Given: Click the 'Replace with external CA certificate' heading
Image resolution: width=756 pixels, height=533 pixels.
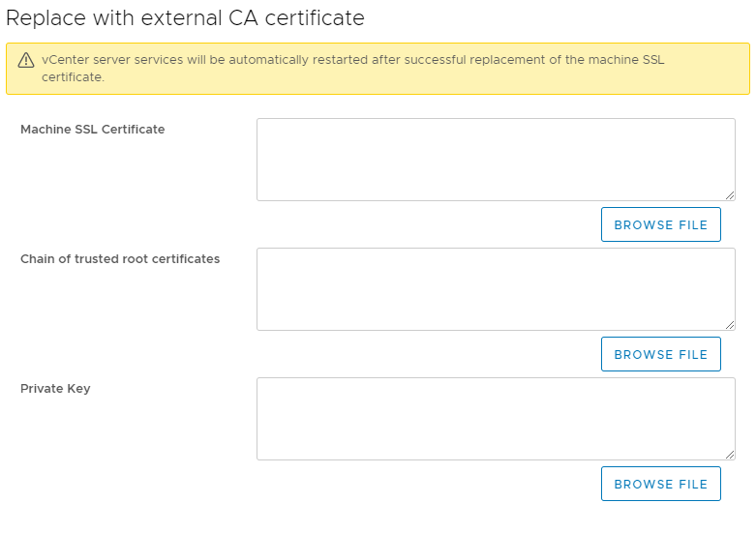Looking at the screenshot, I should point(185,18).
